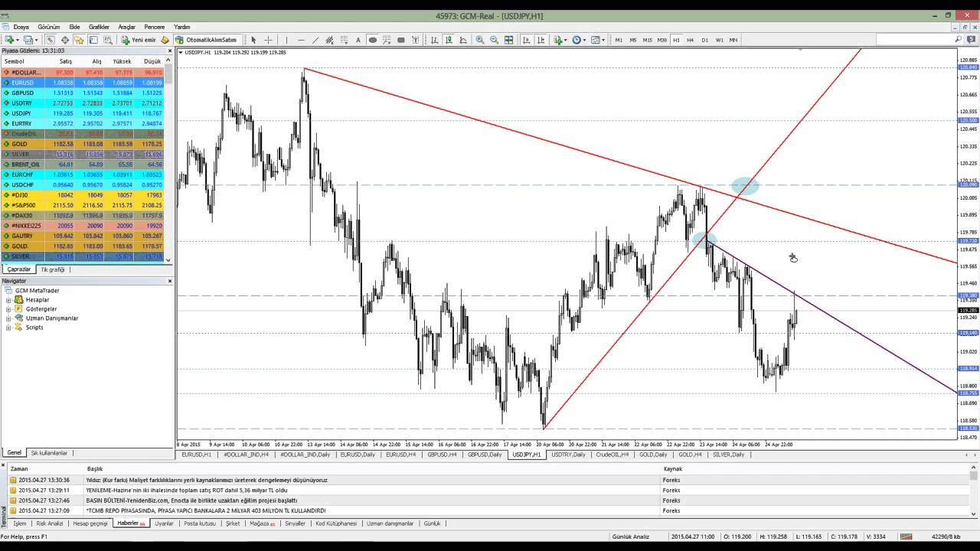Open the Strategy Tester icon
The image size is (980, 551).
pos(108,40)
